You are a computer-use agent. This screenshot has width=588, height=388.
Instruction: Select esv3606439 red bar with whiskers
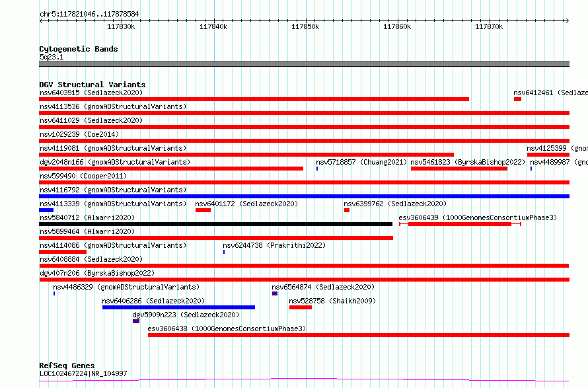coord(460,224)
